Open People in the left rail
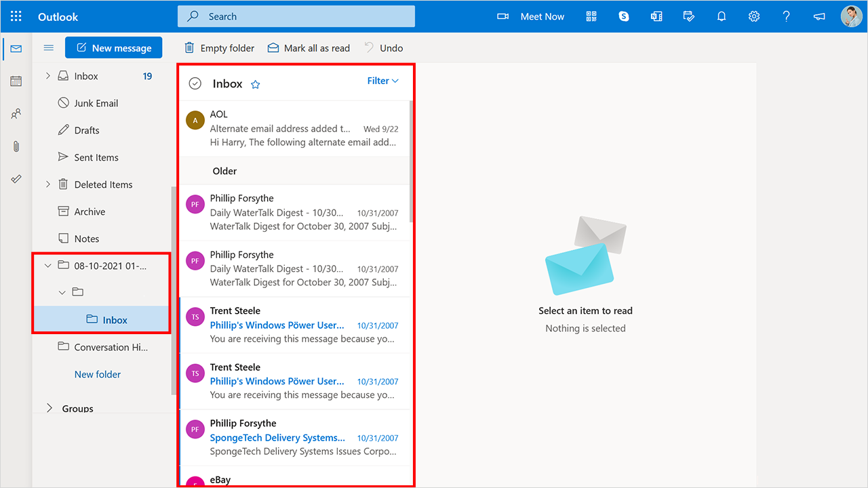 click(16, 114)
